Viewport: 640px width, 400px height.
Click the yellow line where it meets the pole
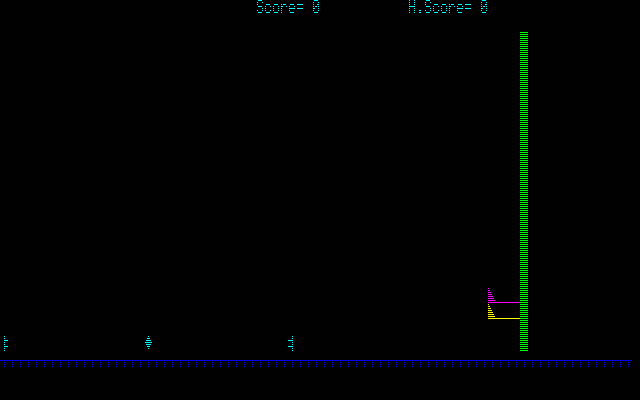click(517, 318)
